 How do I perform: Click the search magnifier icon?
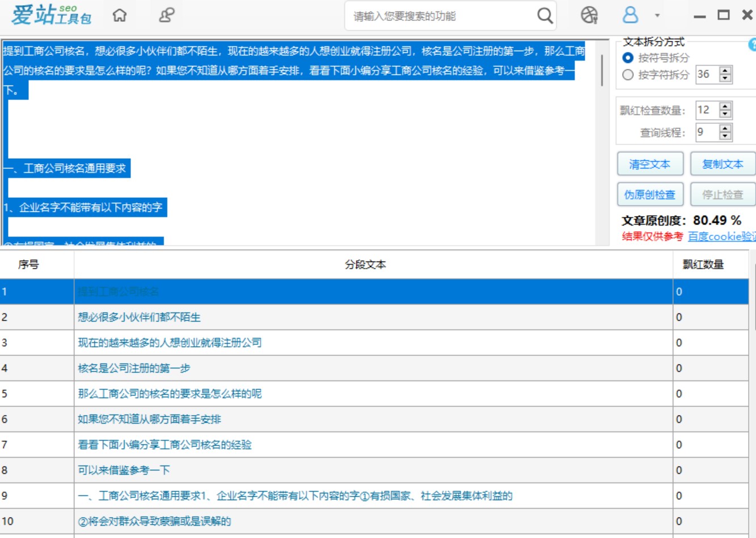click(x=544, y=16)
